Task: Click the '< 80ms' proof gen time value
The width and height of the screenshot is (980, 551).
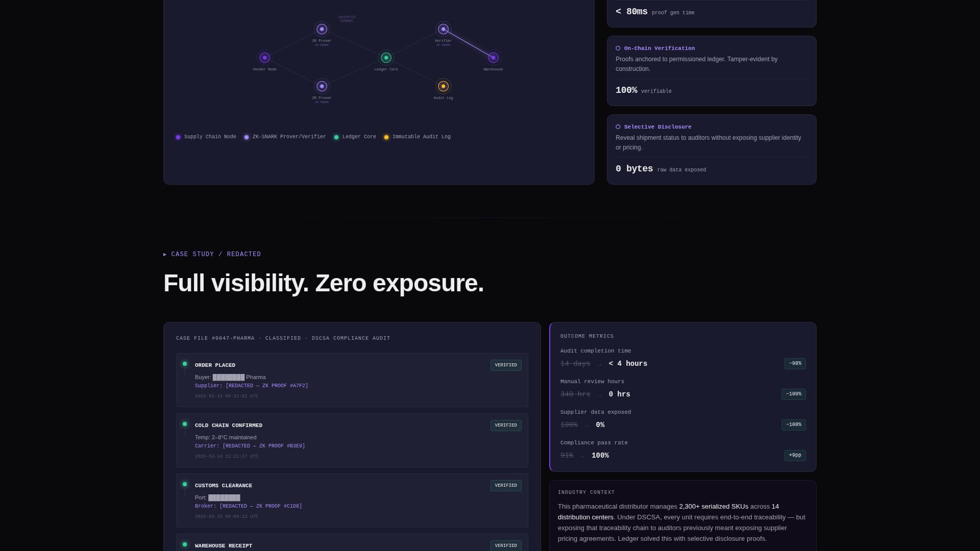Action: coord(631,12)
